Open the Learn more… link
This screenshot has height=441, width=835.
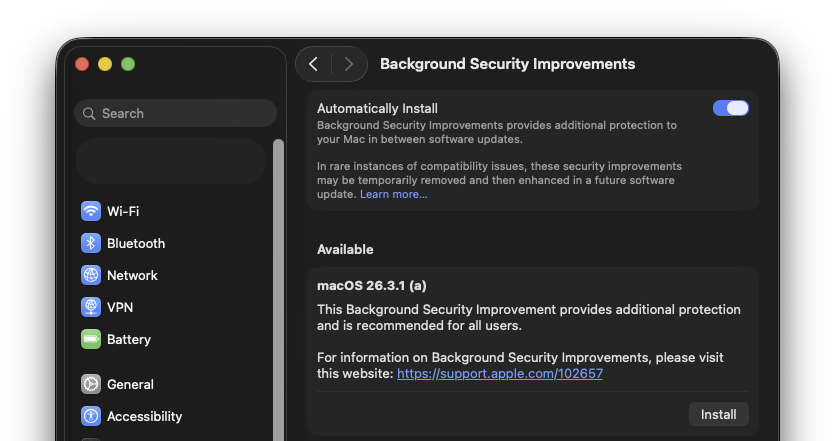(x=393, y=194)
